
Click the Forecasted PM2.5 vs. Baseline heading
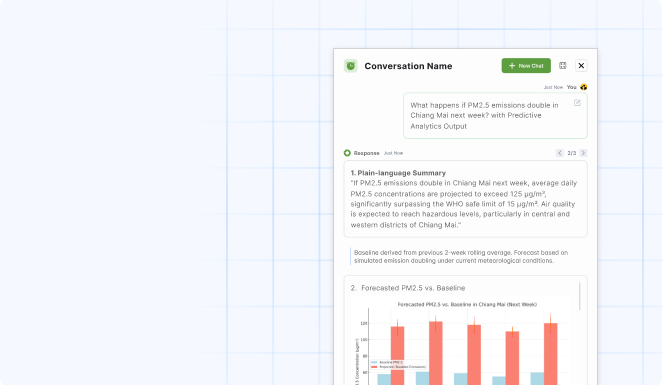click(408, 288)
